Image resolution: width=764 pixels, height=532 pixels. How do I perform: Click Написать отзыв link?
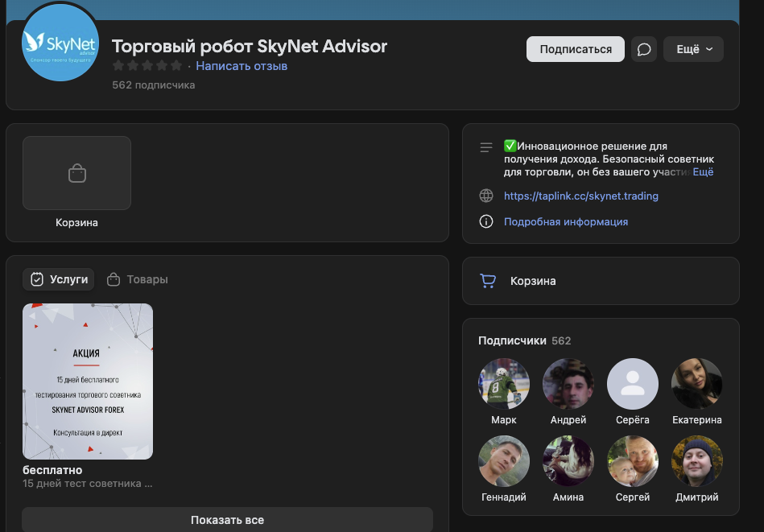(x=242, y=66)
